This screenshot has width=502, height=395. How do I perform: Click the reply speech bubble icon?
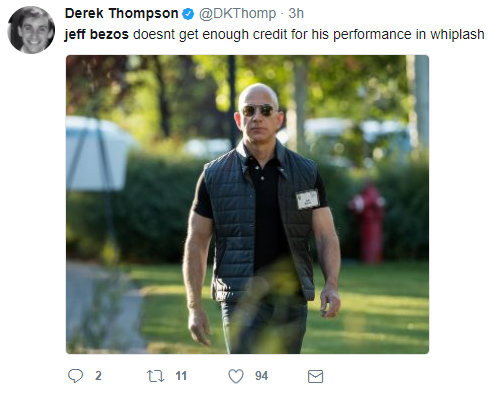point(75,376)
